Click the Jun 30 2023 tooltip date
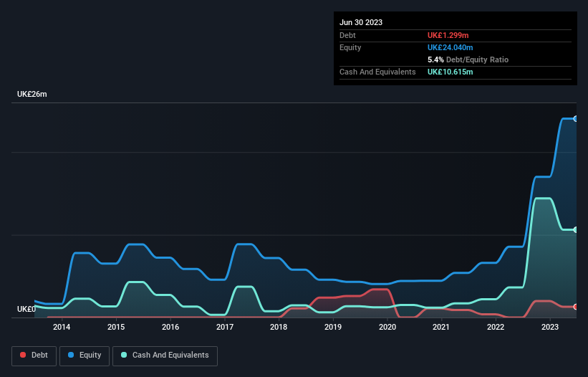Image resolution: width=588 pixels, height=377 pixels. [361, 22]
